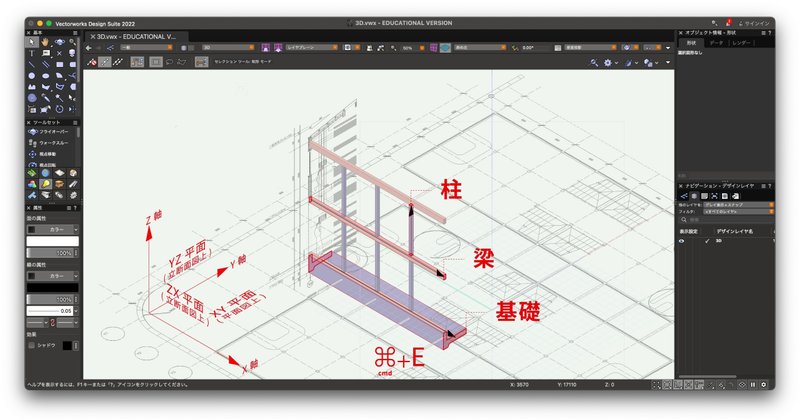
Task: Choose the Translate View tool in list
Action: [x=50, y=154]
